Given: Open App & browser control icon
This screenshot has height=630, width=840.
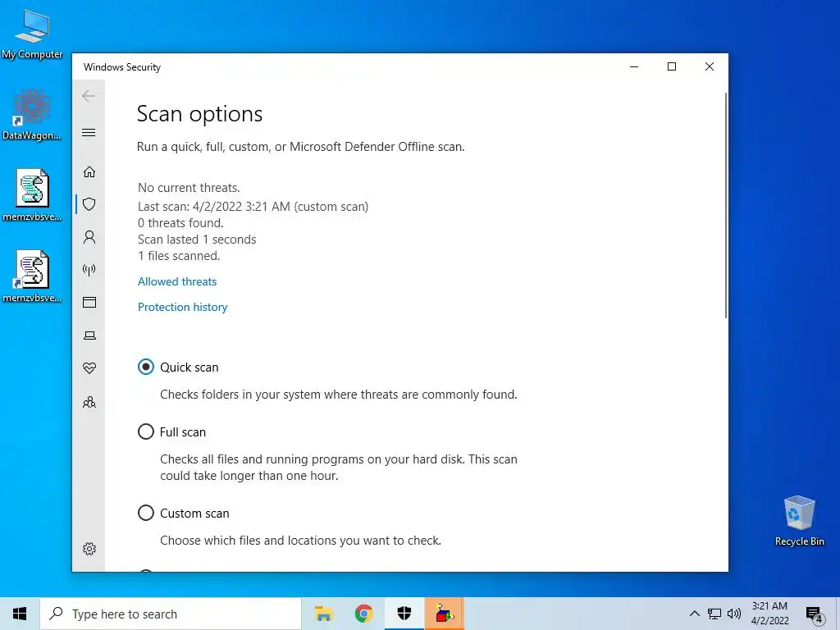Looking at the screenshot, I should 89,303.
